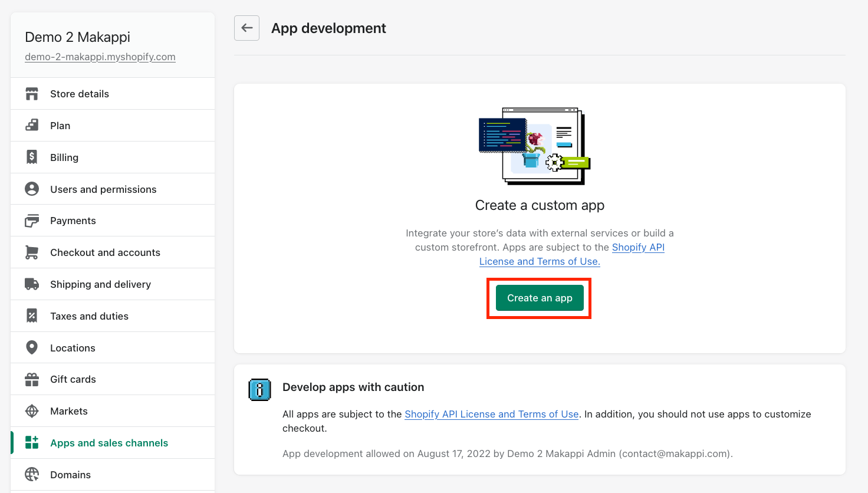Click the Markets globe icon
Viewport: 868px width, 493px height.
(32, 411)
